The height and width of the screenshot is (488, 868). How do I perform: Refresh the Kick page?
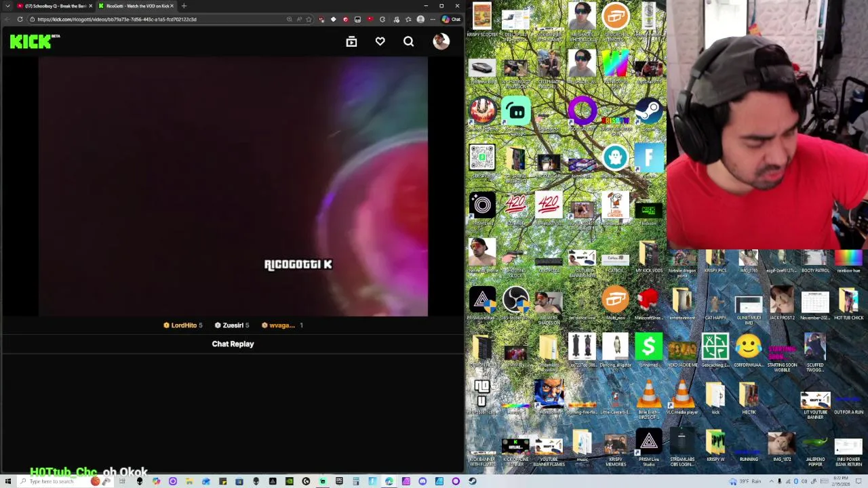(20, 19)
